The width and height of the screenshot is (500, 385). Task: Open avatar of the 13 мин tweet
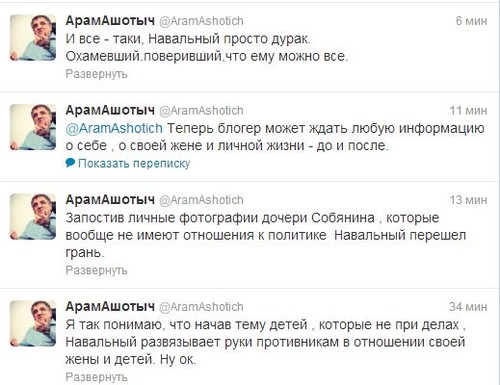33,217
